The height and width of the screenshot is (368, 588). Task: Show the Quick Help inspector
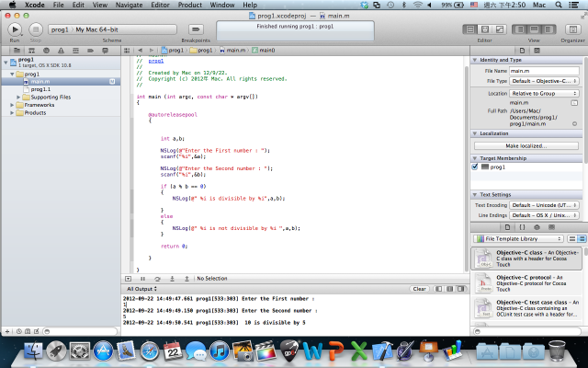tap(537, 51)
